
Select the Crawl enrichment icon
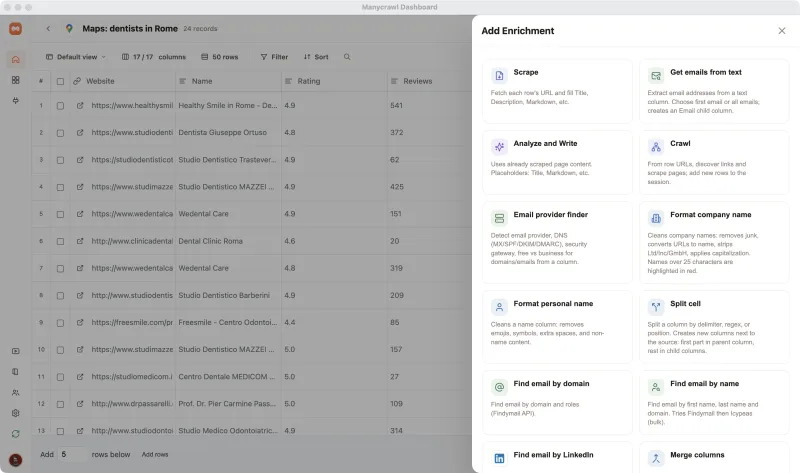click(656, 147)
